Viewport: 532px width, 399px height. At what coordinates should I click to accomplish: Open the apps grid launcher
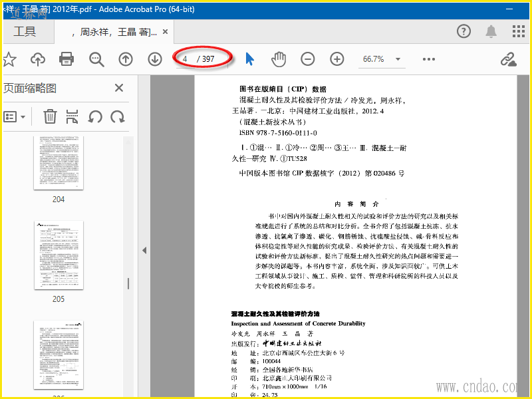519,31
